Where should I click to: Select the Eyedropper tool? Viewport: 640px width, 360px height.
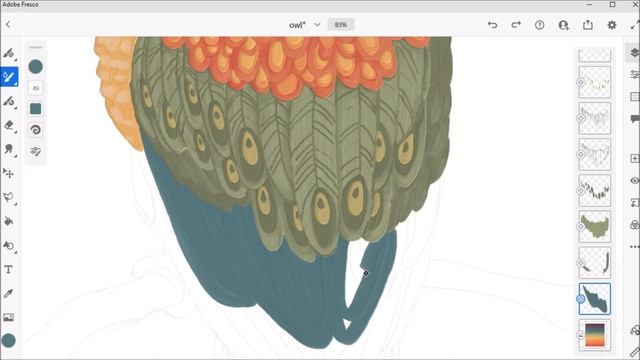(x=9, y=293)
